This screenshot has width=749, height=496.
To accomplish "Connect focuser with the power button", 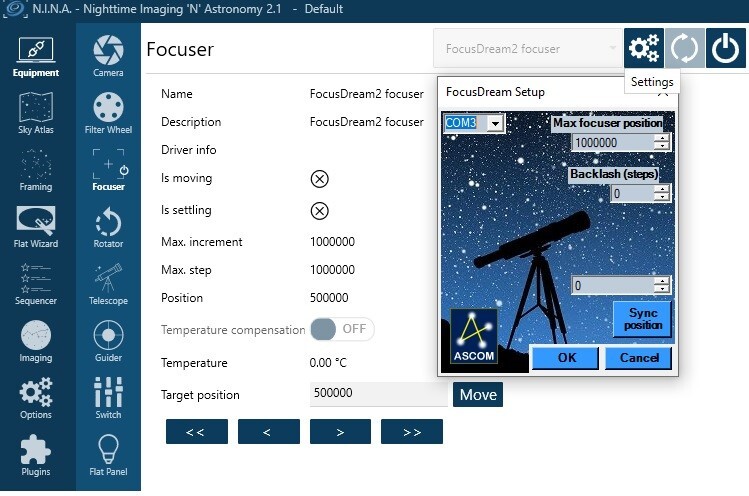I will [725, 48].
